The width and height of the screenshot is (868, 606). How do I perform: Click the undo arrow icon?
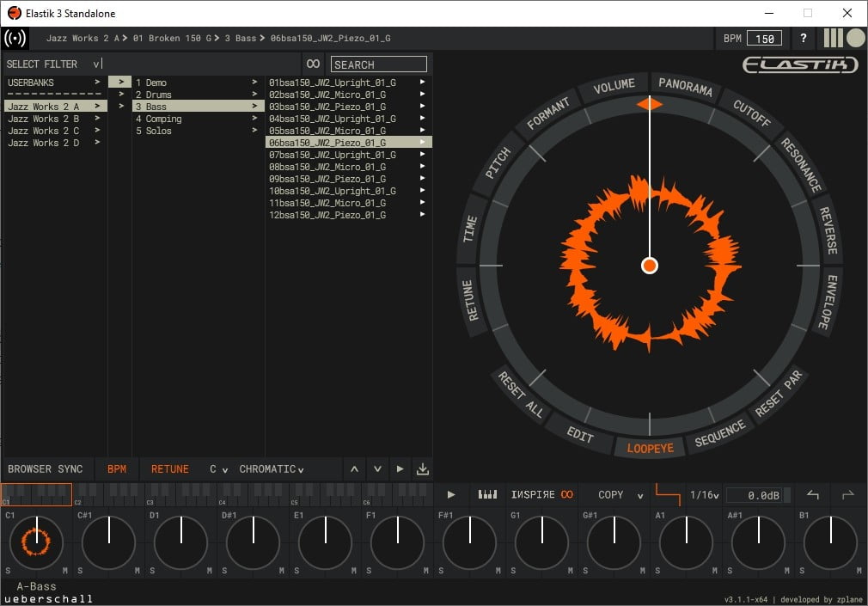813,494
